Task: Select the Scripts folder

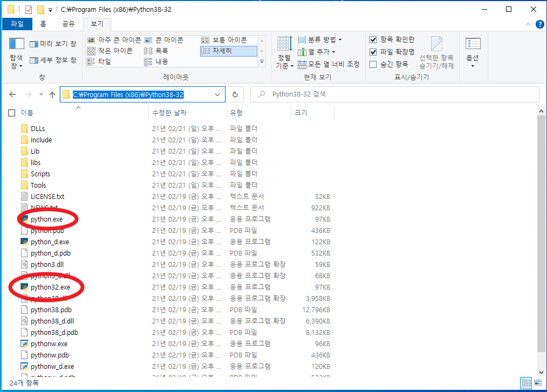Action: [x=40, y=174]
